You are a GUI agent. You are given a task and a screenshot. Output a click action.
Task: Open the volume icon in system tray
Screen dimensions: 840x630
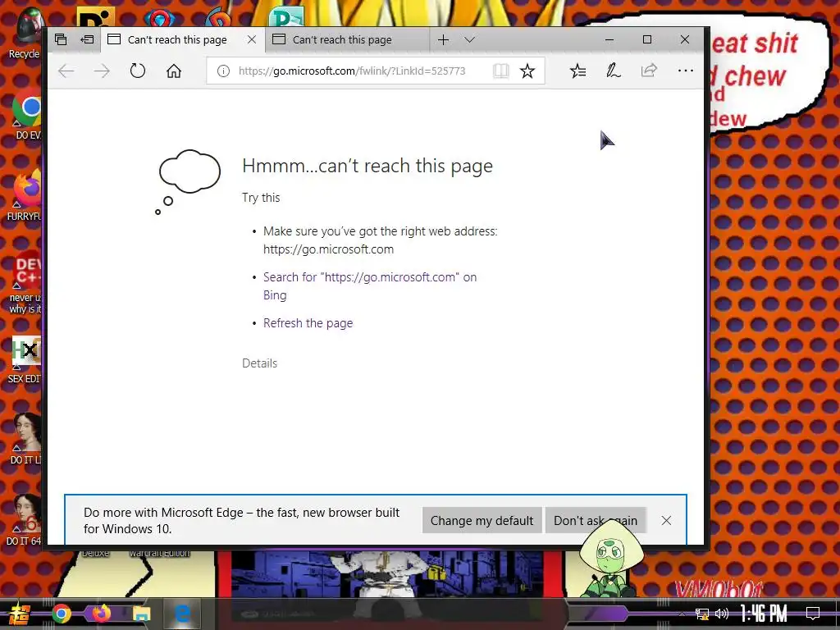pyautogui.click(x=722, y=614)
